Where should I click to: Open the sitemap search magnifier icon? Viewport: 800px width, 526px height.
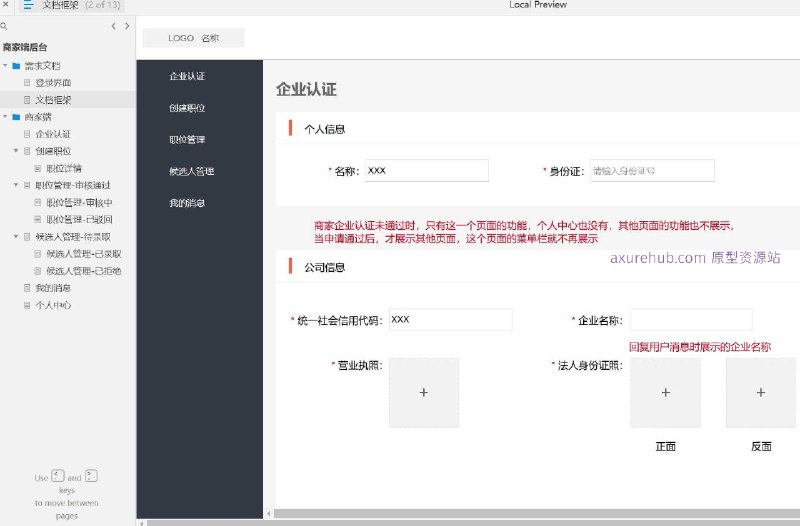pos(4,26)
